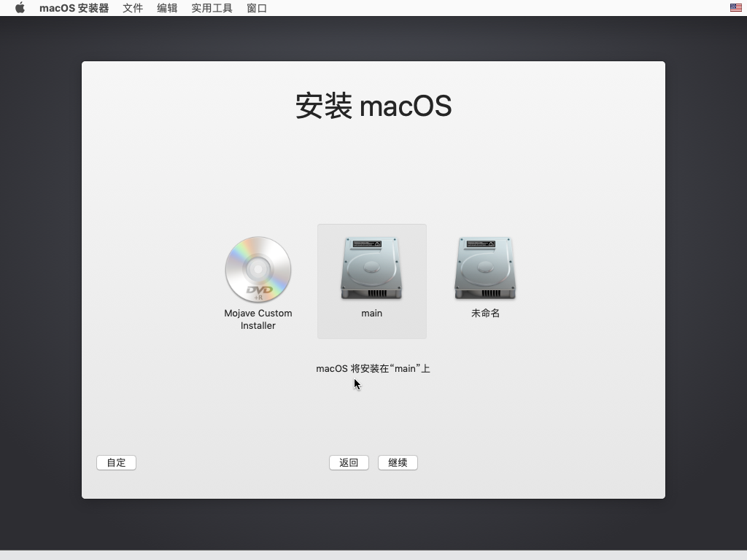Image resolution: width=747 pixels, height=560 pixels.
Task: Click the 自定 customization button
Action: 115,462
